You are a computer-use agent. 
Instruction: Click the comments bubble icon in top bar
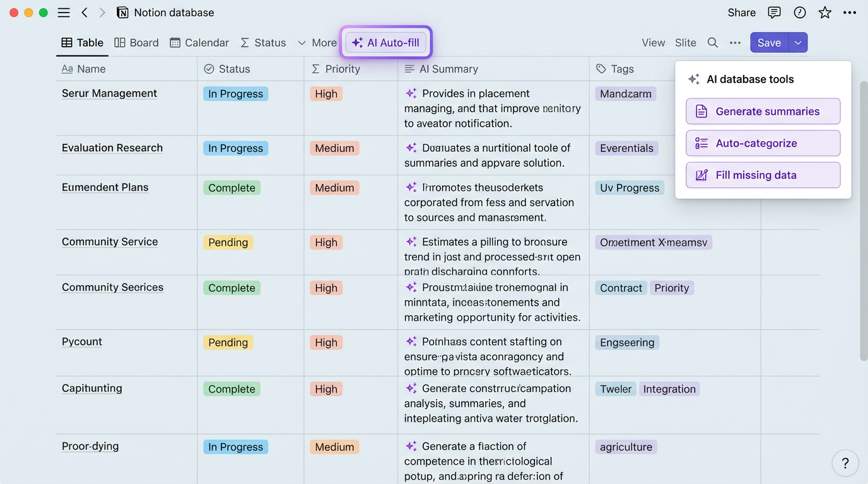pyautogui.click(x=775, y=12)
